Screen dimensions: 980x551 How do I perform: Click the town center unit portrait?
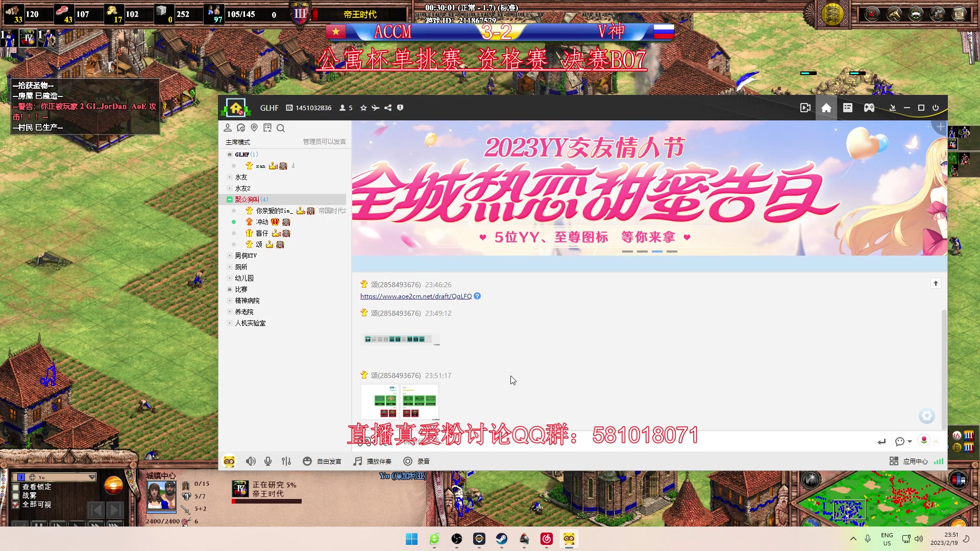tap(162, 495)
